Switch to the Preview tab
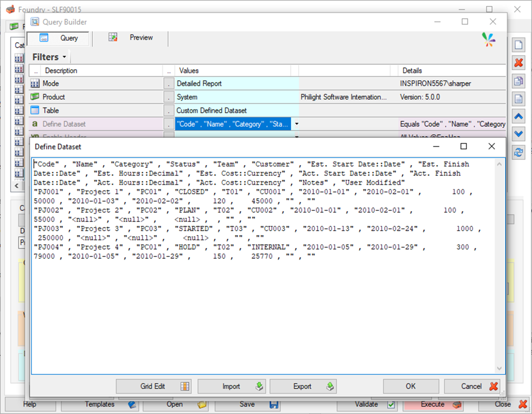Screen dimensions: 532x414 [131, 38]
